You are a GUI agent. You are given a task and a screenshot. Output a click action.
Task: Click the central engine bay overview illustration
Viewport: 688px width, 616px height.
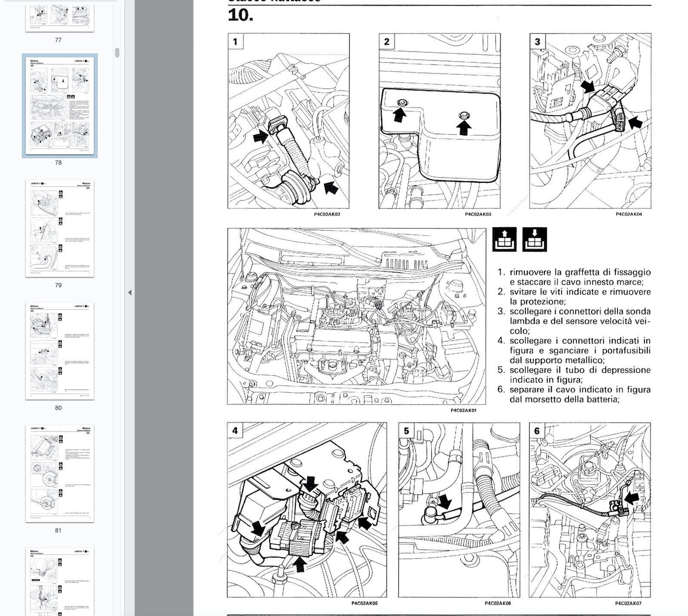(356, 316)
